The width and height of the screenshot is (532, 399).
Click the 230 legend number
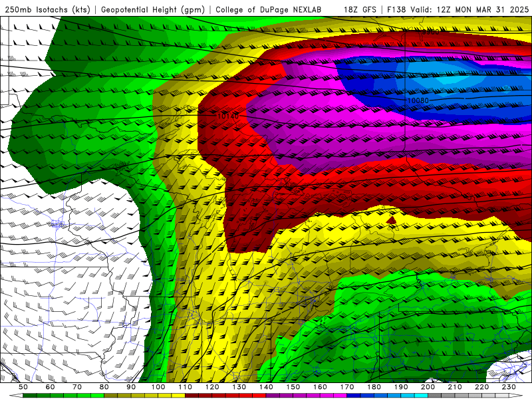[509, 387]
